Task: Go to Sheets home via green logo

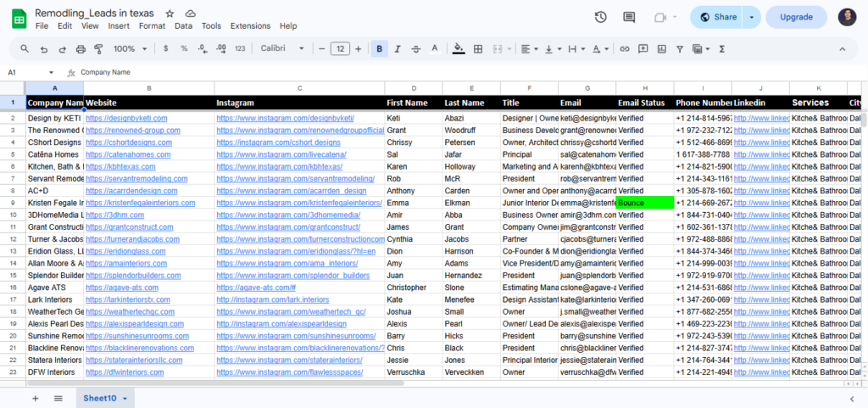Action: coord(19,19)
